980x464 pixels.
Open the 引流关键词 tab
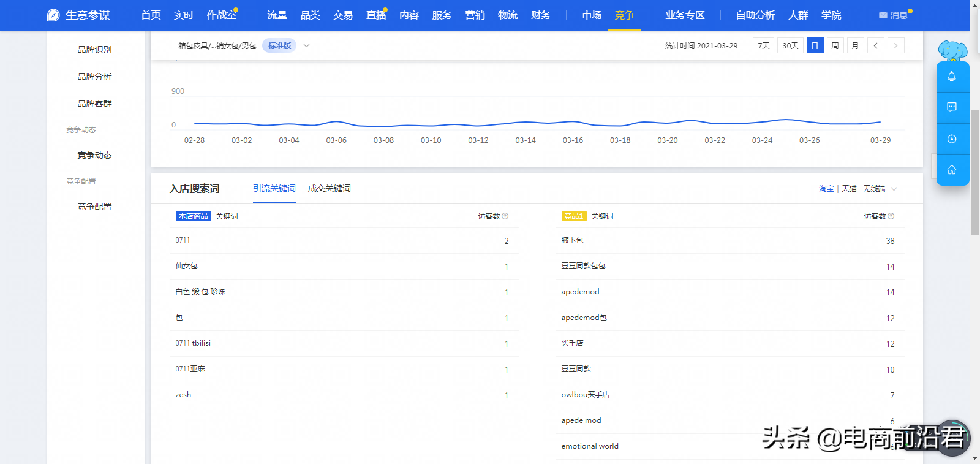(x=274, y=189)
